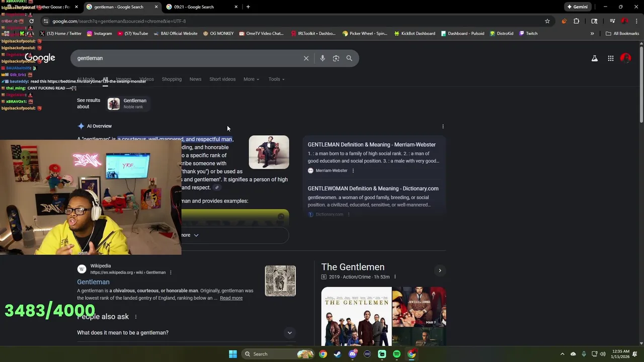Open the Google account avatar
Image resolution: width=644 pixels, height=362 pixels.
(626, 58)
